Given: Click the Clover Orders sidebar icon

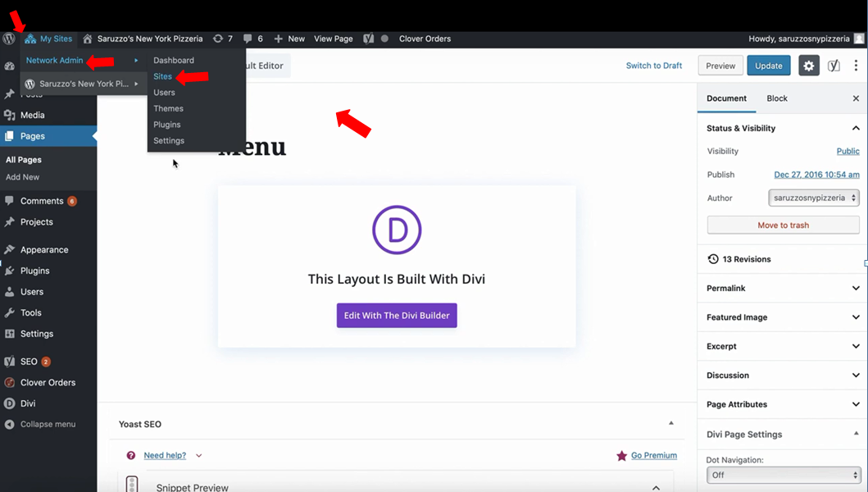Looking at the screenshot, I should tap(9, 383).
